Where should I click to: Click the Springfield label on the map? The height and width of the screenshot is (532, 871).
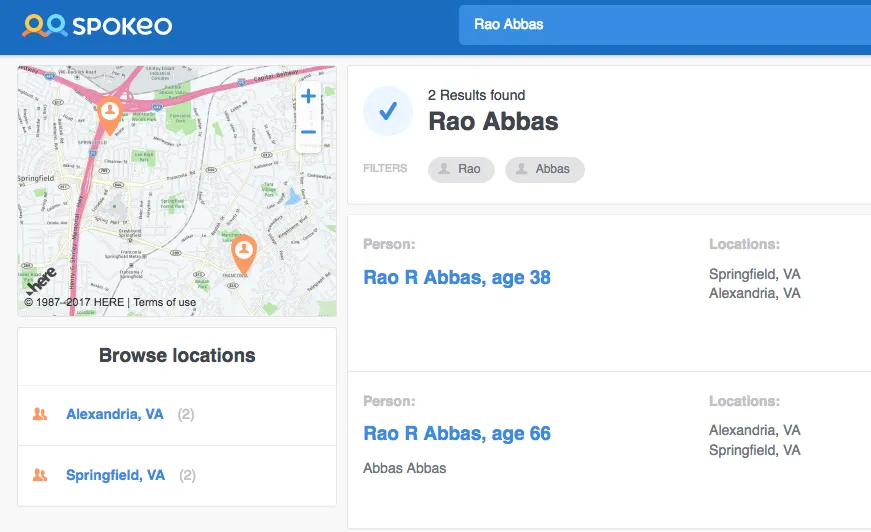(36, 178)
